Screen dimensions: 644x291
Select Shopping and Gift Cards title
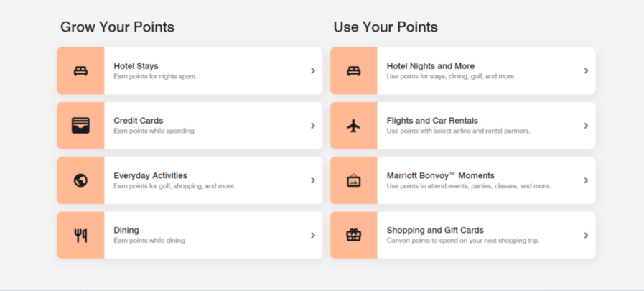[434, 230]
